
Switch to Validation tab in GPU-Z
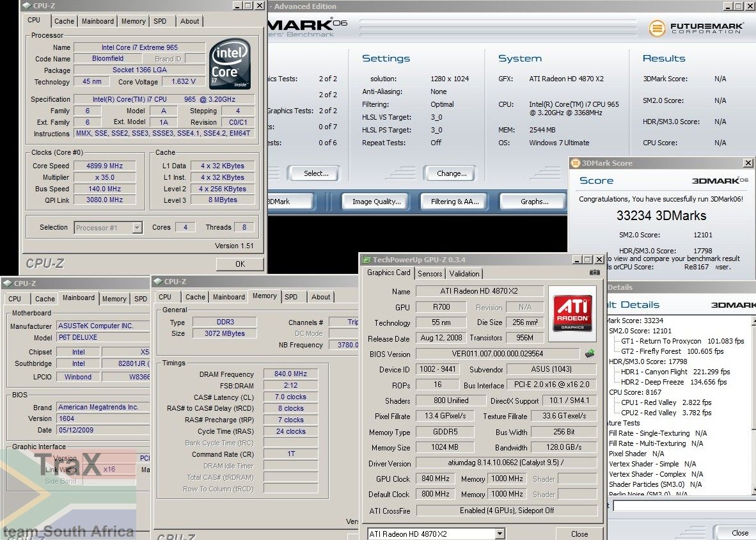point(464,273)
